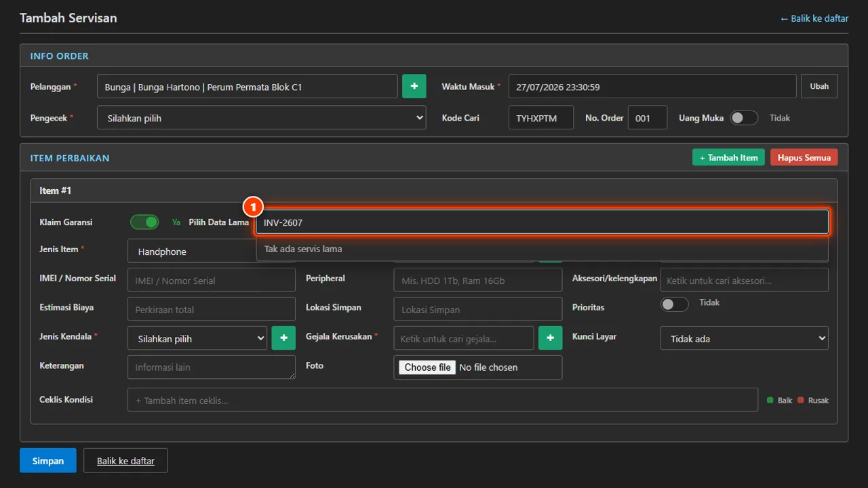Open the Kunci Layar dropdown
The image size is (868, 488).
pyautogui.click(x=745, y=339)
